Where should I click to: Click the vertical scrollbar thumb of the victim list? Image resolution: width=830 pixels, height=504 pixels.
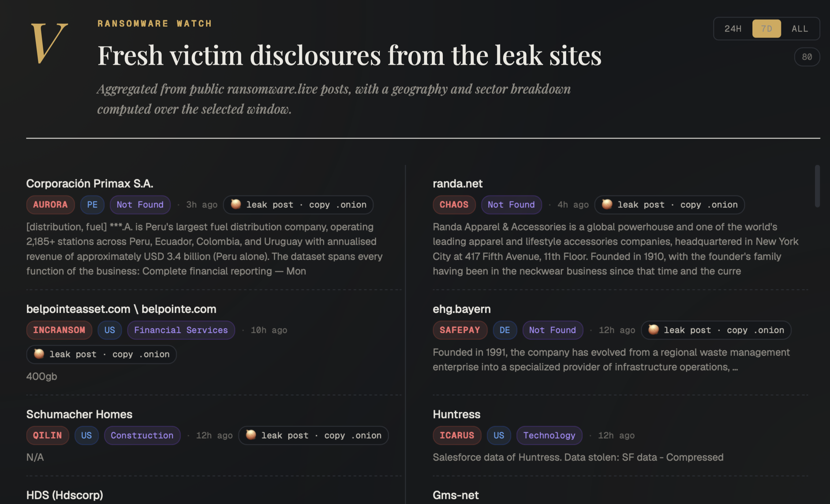[x=817, y=186]
